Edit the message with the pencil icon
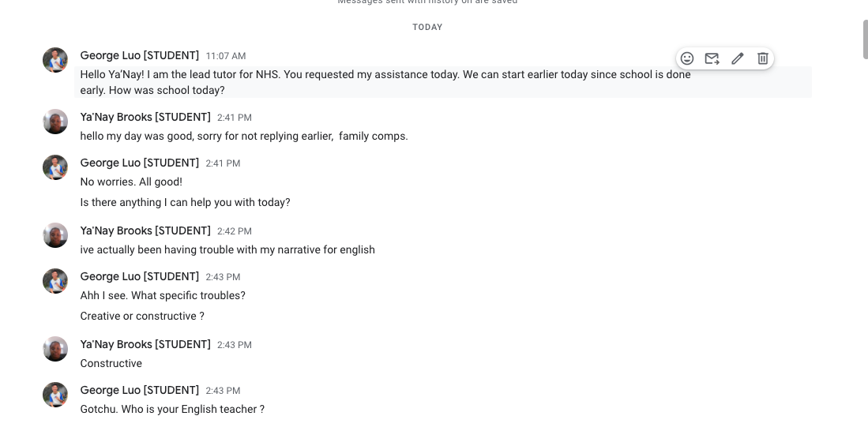This screenshot has height=431, width=868. (738, 58)
